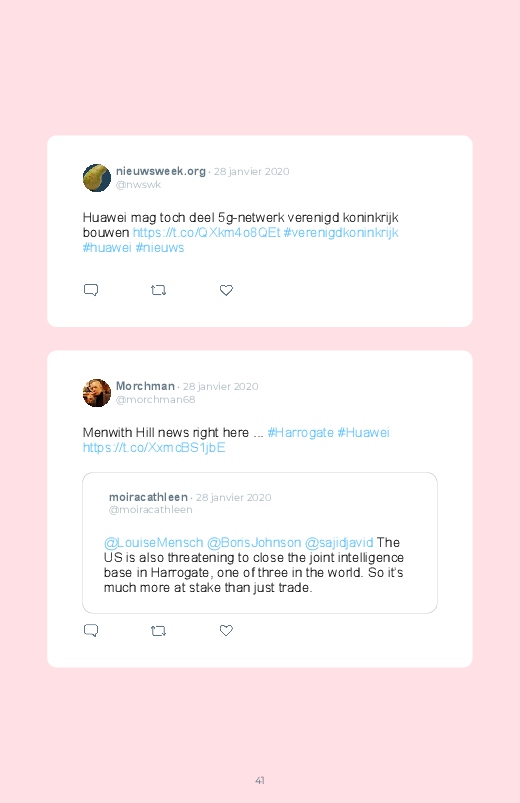Select the #verenigdkoninkrijk hashtag
520x803 pixels.
pos(341,233)
